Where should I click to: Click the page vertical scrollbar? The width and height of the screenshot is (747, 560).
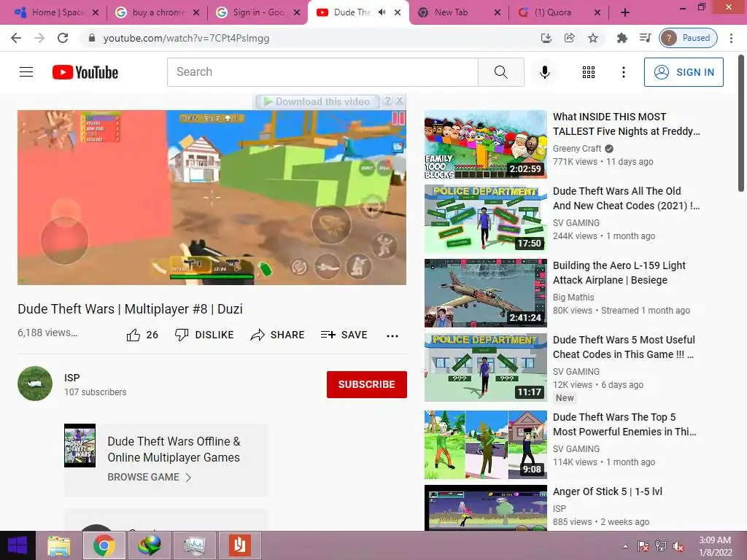point(741,125)
